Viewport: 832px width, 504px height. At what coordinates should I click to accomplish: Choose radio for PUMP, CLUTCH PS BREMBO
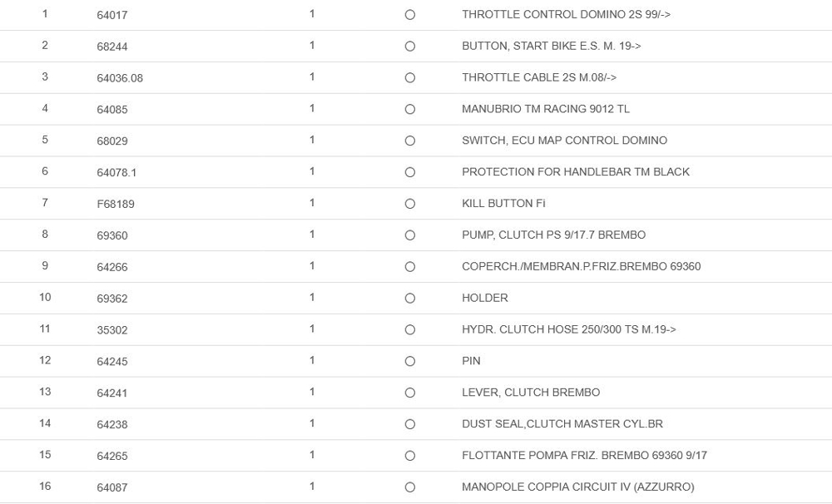pos(409,235)
